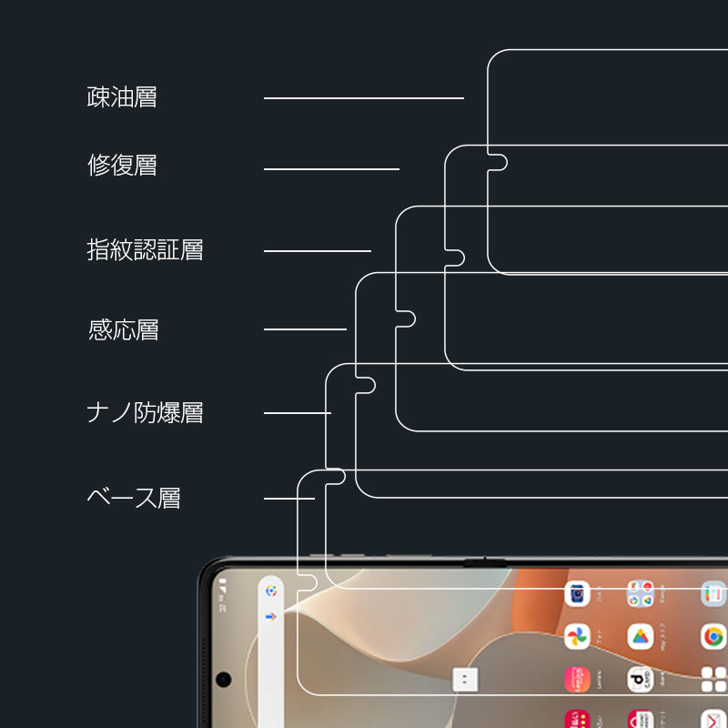The height and width of the screenshot is (728, 728).
Task: Click the ナノ防爆層 label
Action: point(145,413)
